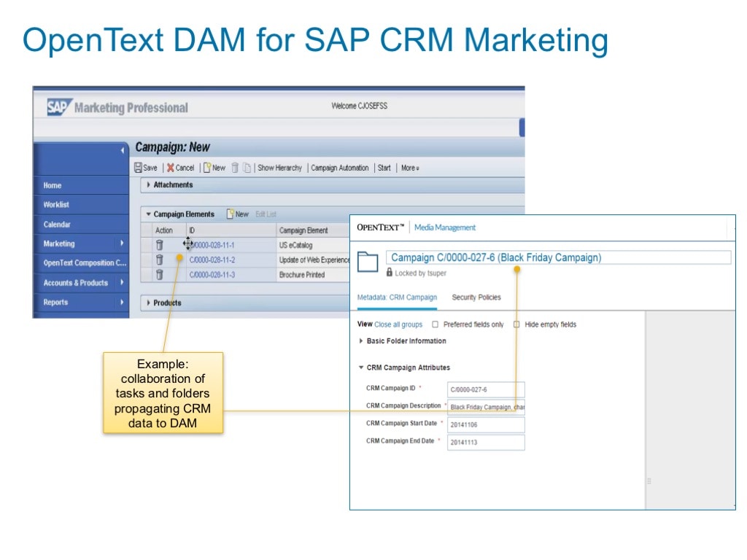Viewport: 747px width, 560px height.
Task: Click the OpenText logo
Action: coord(381,227)
